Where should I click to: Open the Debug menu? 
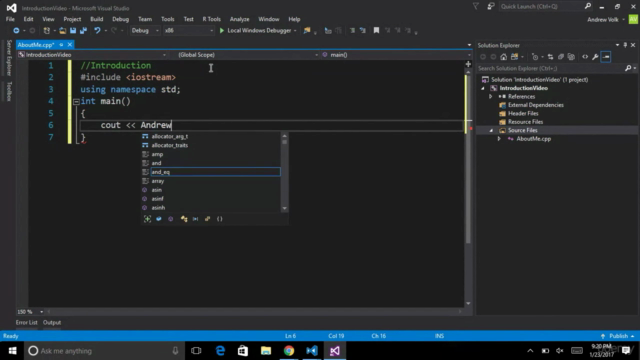pos(120,19)
